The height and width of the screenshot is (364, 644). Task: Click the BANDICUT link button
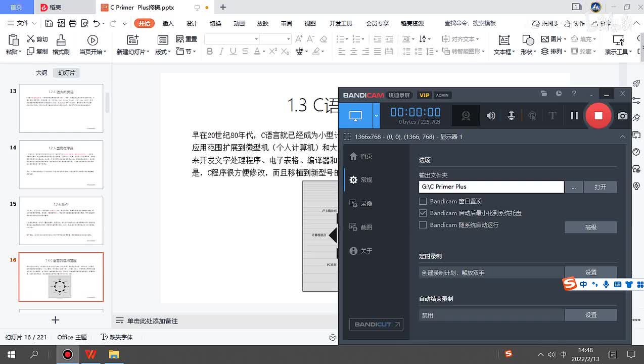(376, 324)
